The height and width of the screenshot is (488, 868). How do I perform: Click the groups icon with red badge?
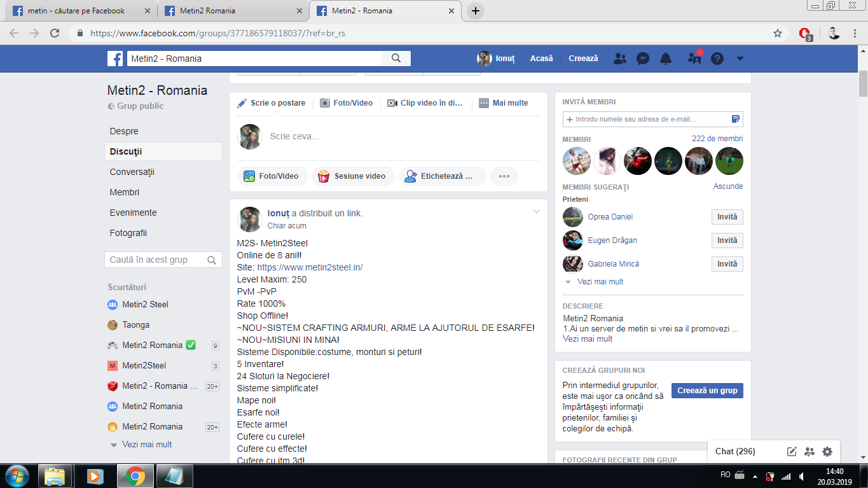click(694, 59)
